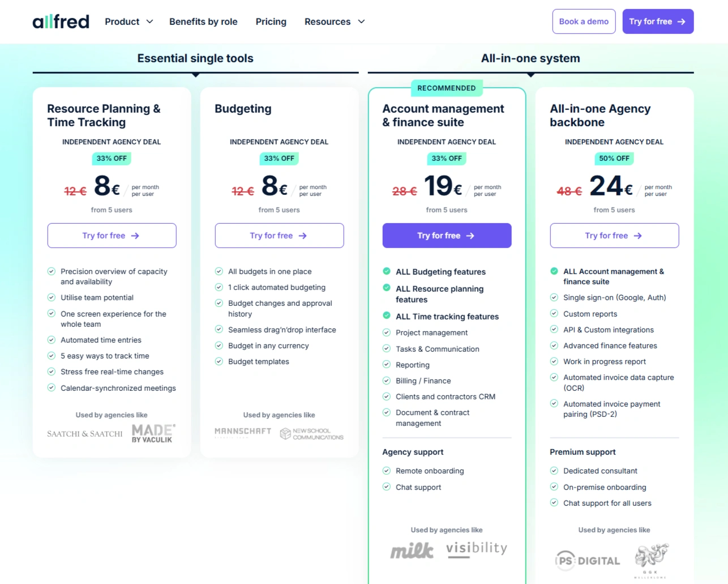Screen dimensions: 728x584
Task: Click the PS Digital logo
Action: pos(588,560)
